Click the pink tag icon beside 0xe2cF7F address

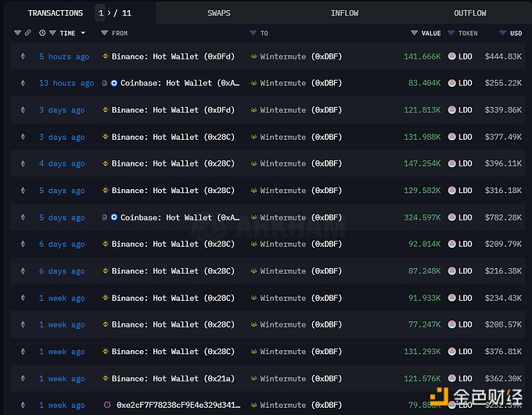point(107,405)
